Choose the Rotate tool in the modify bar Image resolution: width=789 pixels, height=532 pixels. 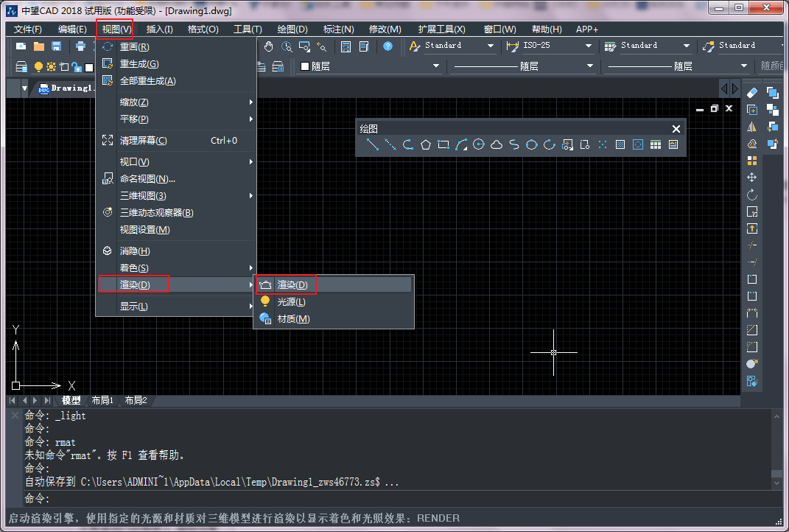coord(751,194)
